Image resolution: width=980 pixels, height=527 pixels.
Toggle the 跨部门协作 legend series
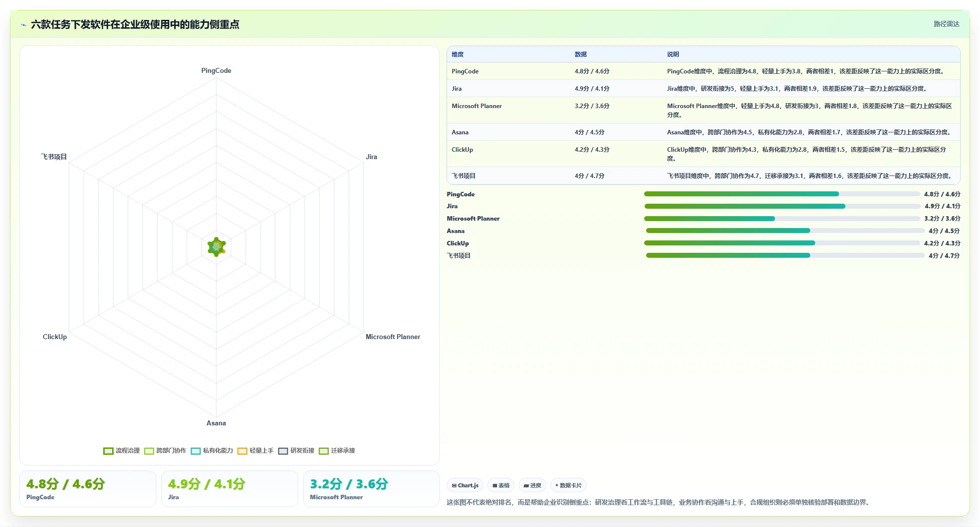point(165,451)
